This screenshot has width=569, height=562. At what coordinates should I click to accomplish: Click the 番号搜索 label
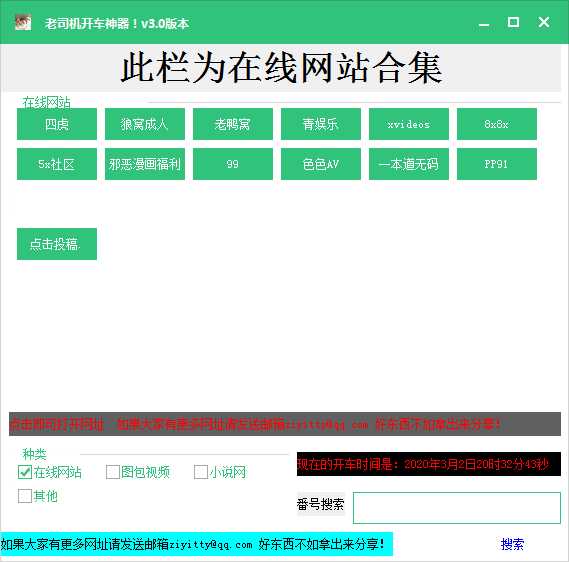320,504
